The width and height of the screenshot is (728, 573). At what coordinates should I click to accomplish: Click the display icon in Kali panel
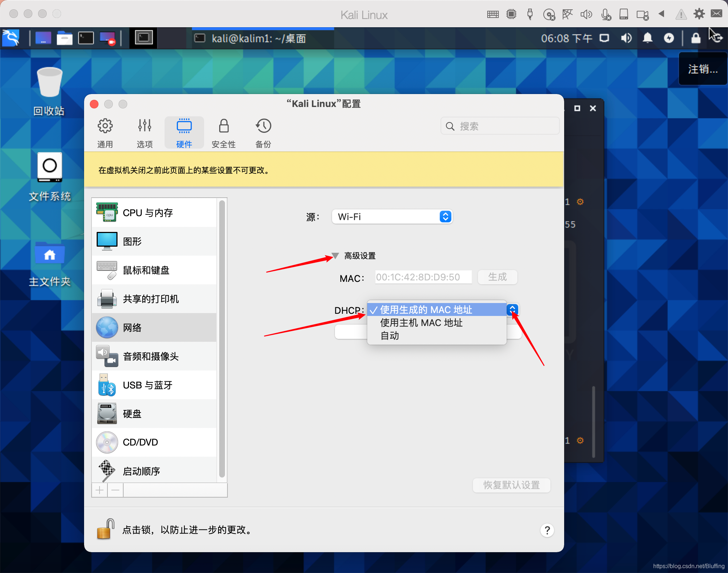(604, 38)
